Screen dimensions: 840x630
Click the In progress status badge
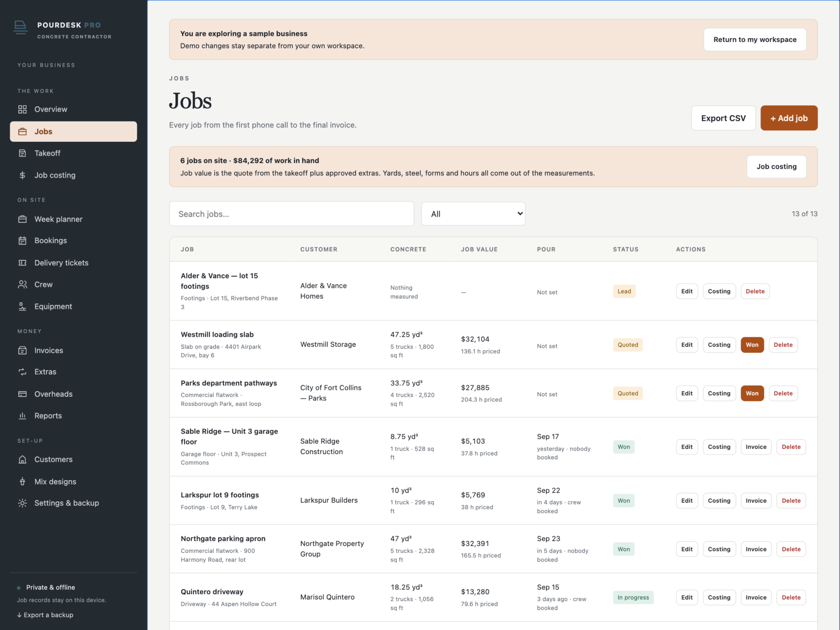click(x=633, y=597)
